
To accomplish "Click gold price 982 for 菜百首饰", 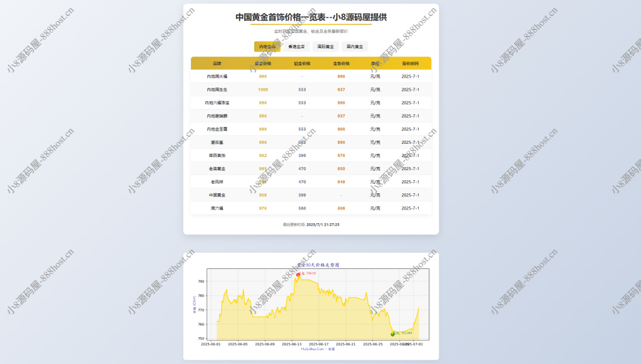I will coord(263,156).
